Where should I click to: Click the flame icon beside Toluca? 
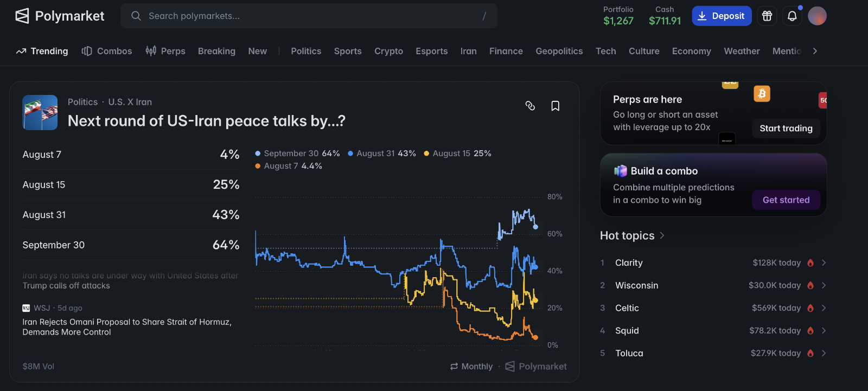[810, 353]
